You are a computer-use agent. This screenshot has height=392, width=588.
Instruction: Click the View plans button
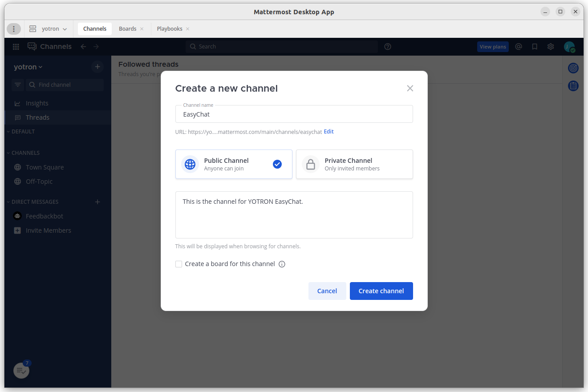click(493, 47)
